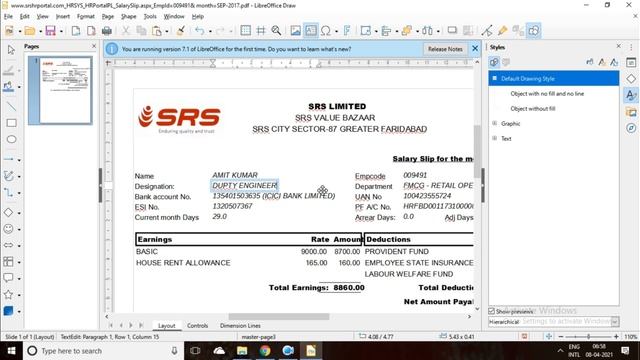Open File Explorer from the taskbar

pos(242,351)
